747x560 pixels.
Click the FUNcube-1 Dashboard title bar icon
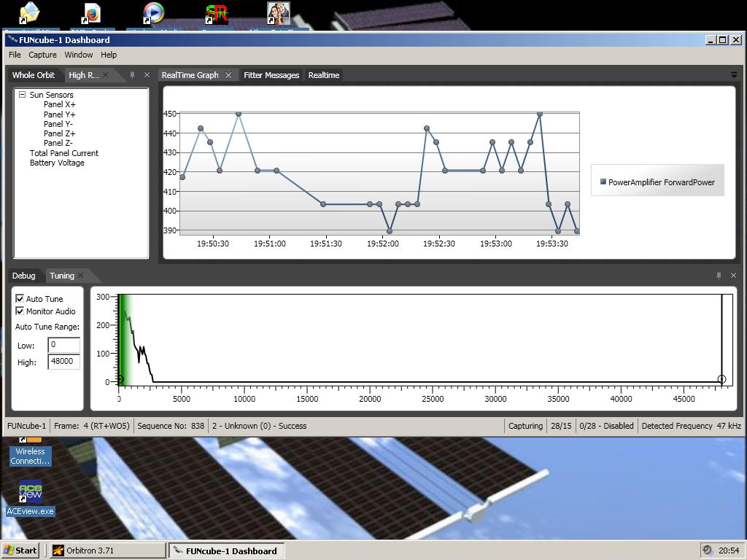[x=12, y=40]
